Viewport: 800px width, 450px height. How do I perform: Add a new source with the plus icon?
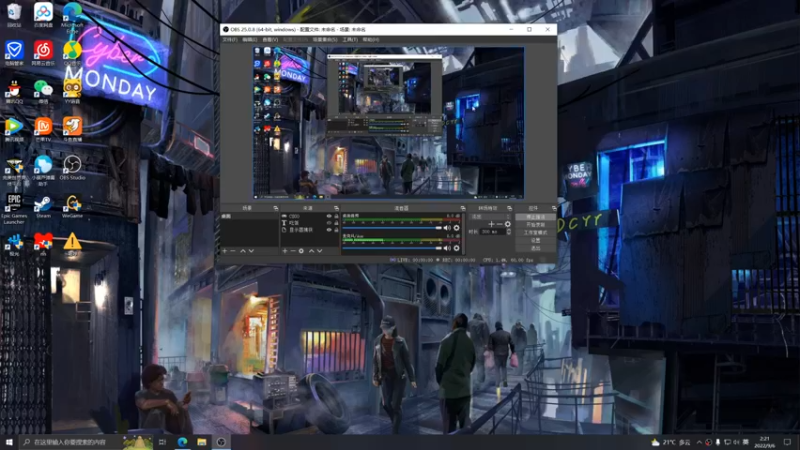pos(285,251)
